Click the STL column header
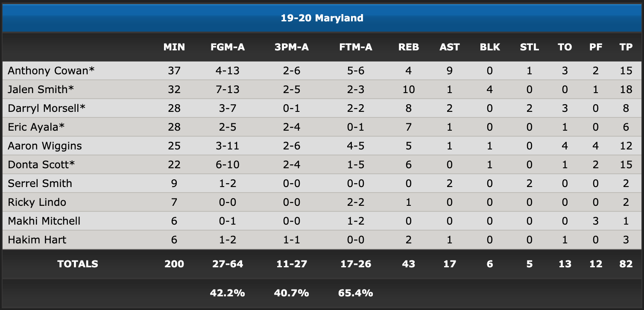The height and width of the screenshot is (310, 644). coord(530,47)
